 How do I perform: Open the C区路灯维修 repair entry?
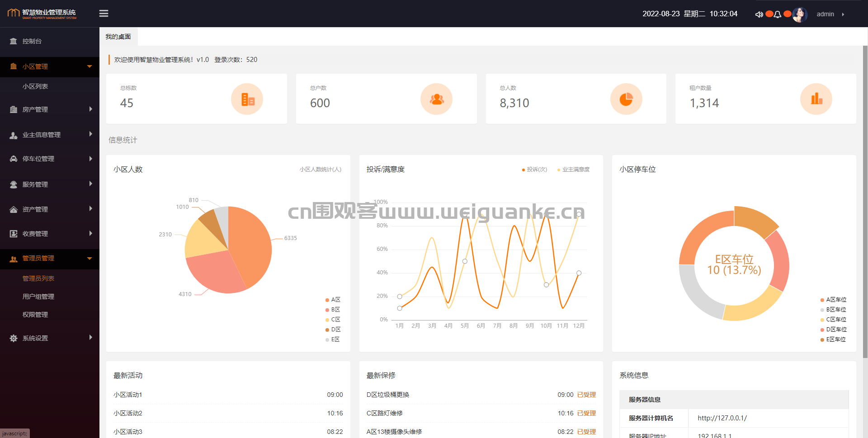385,413
